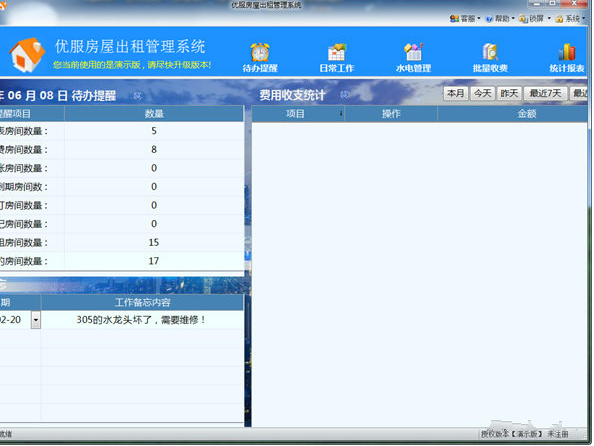Click the orange house logo

point(27,55)
